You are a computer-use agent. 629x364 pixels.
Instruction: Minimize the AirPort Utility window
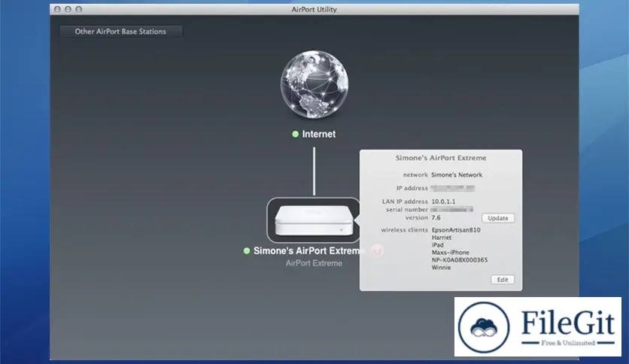tap(68, 9)
